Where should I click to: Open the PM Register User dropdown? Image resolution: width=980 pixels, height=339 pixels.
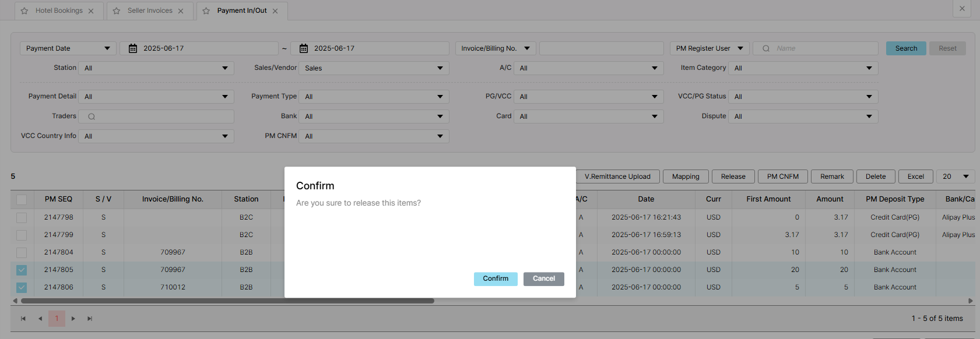(x=709, y=48)
